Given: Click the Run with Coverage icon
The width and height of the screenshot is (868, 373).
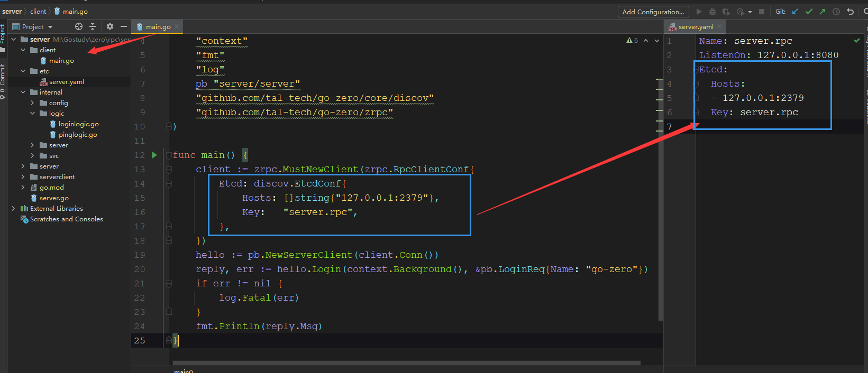Looking at the screenshot, I should click(726, 12).
